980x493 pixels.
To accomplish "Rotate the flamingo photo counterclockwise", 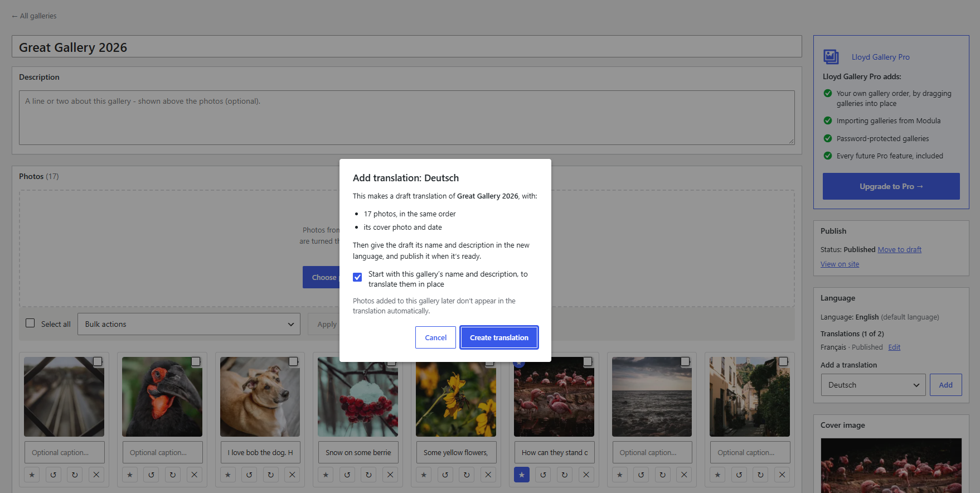I will point(543,475).
